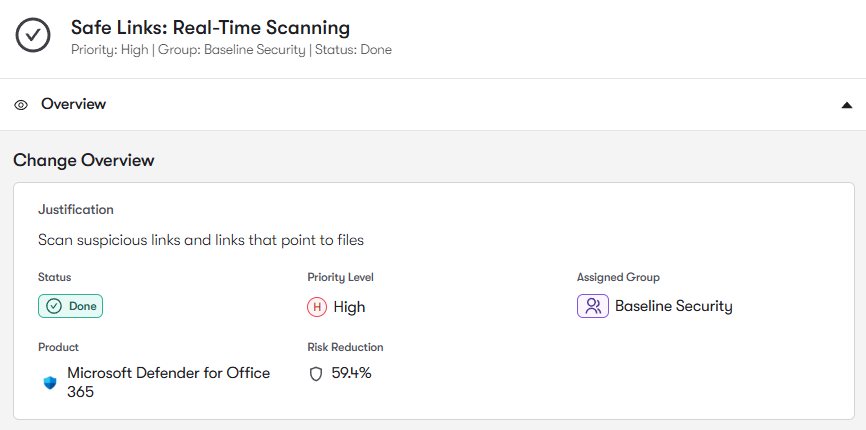This screenshot has height=430, width=866.
Task: Click the Baseline Security group name
Action: tap(673, 306)
